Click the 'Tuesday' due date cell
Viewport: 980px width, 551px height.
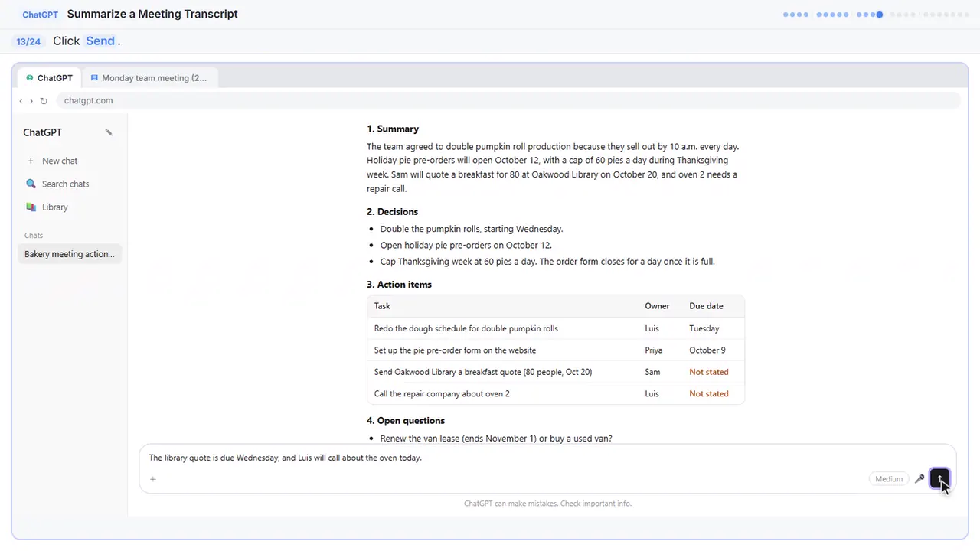(x=704, y=328)
